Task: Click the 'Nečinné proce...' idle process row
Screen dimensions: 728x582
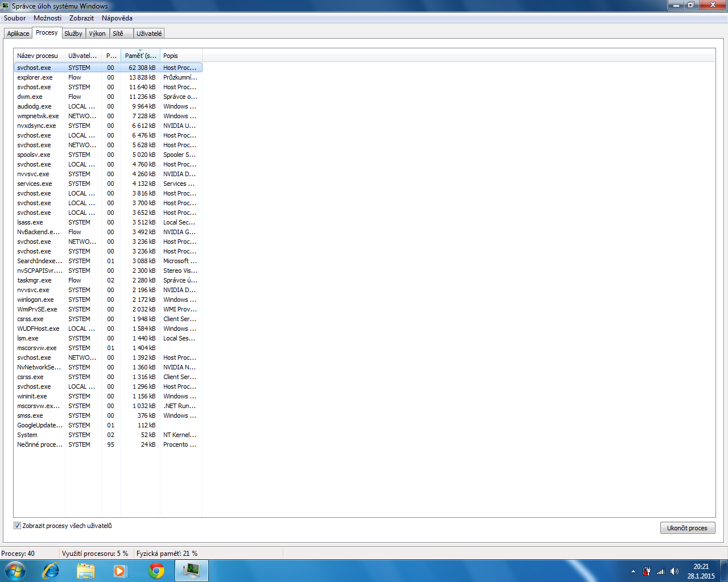Action: pos(108,444)
